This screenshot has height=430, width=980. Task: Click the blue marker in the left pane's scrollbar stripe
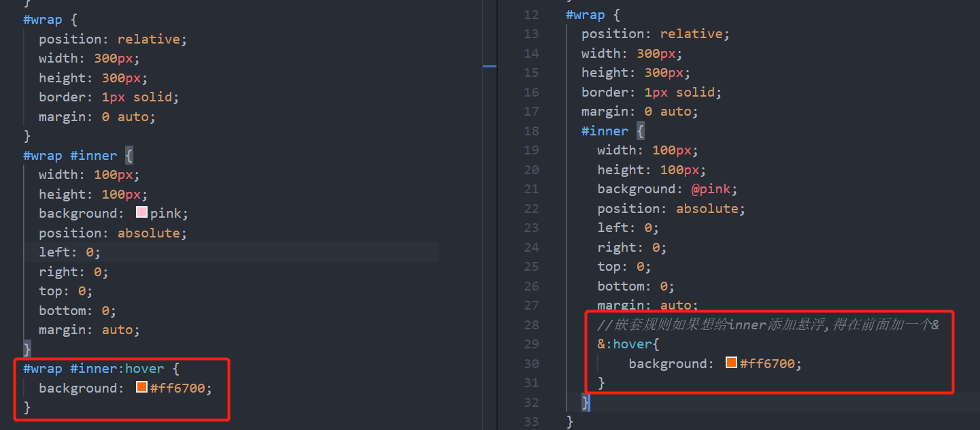point(490,66)
